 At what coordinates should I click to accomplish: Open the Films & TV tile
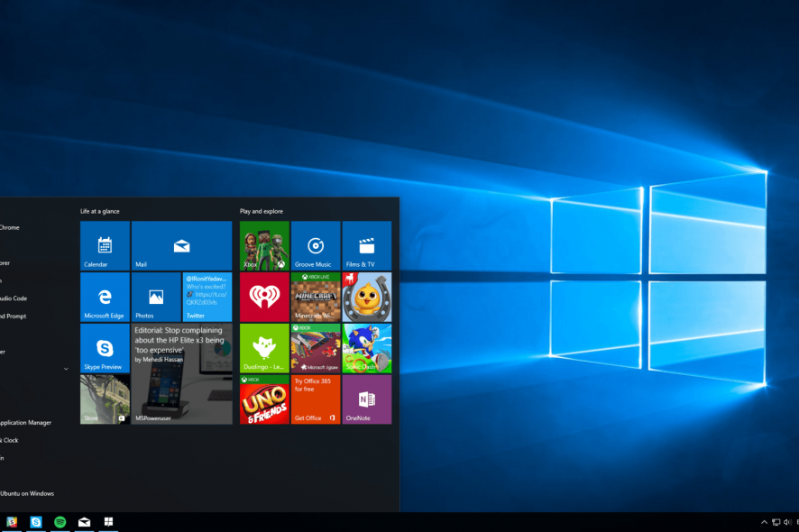tap(367, 245)
